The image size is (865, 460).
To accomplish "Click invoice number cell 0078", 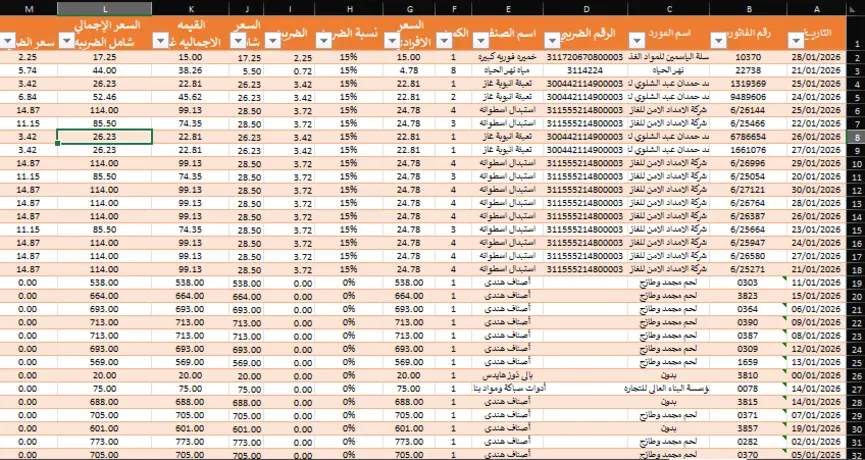I will [748, 389].
